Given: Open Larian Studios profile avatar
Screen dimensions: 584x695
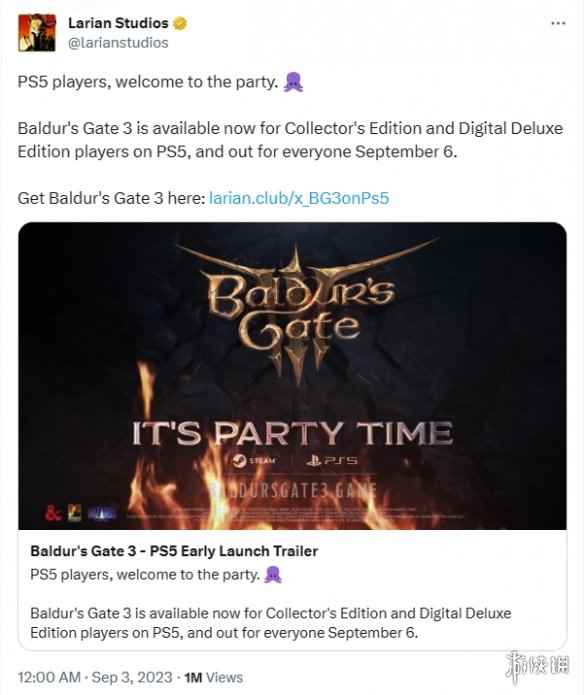Looking at the screenshot, I should click(x=37, y=32).
